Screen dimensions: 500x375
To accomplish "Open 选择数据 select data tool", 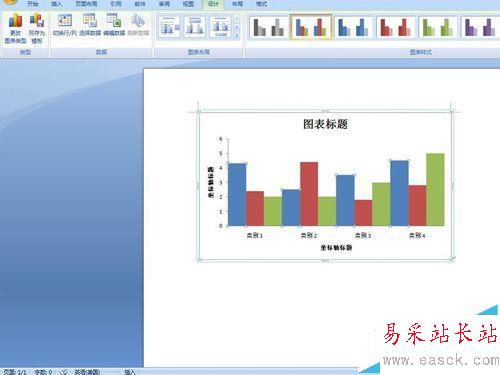I will (x=90, y=25).
